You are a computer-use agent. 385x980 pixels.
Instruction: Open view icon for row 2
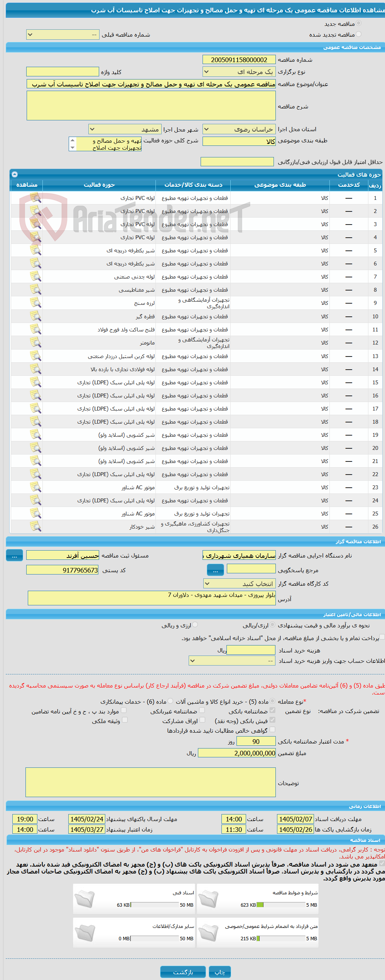(35, 211)
